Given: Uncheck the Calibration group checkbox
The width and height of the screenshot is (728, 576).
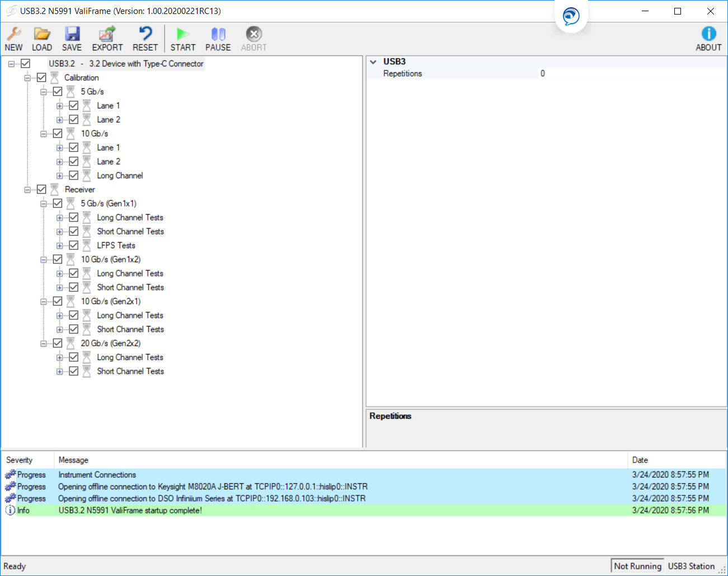Looking at the screenshot, I should [x=41, y=77].
